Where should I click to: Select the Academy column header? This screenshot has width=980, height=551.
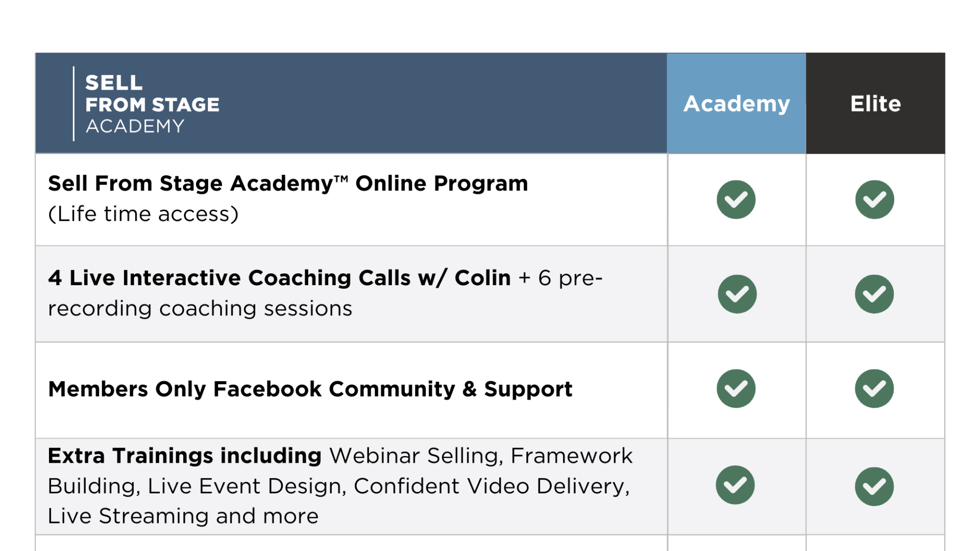click(737, 103)
